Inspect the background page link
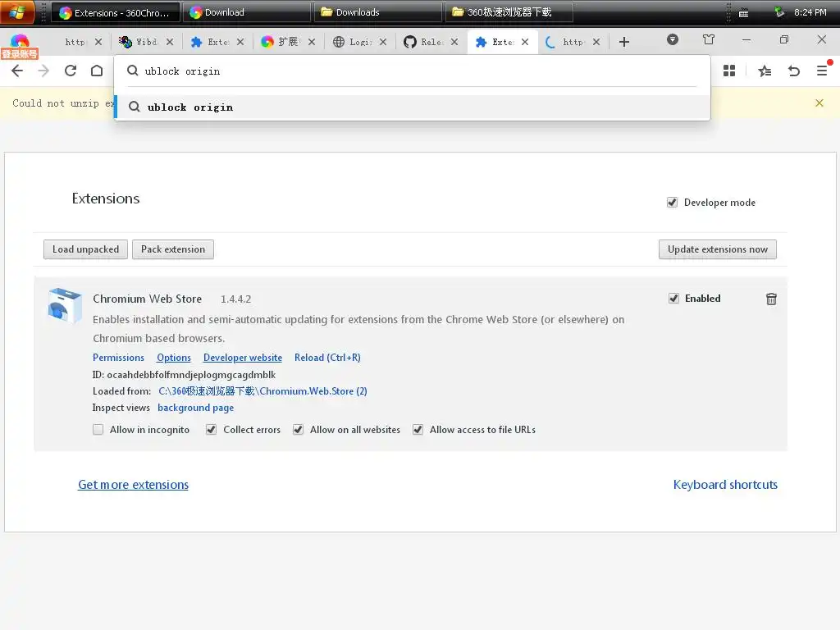Image resolution: width=840 pixels, height=630 pixels. (195, 408)
